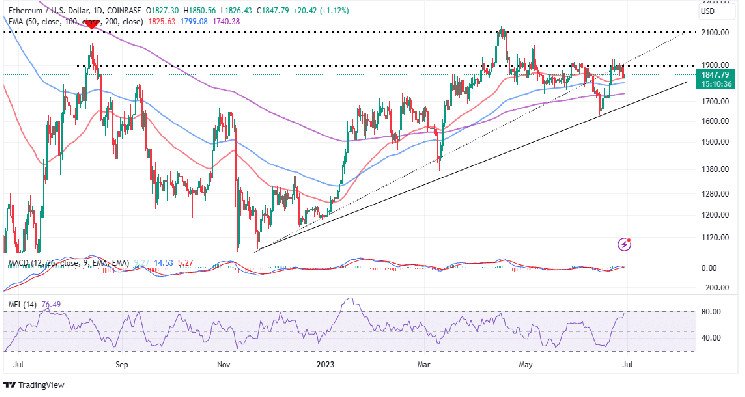745x397 pixels.
Task: Click the Nov label on time axis
Action: coord(224,364)
